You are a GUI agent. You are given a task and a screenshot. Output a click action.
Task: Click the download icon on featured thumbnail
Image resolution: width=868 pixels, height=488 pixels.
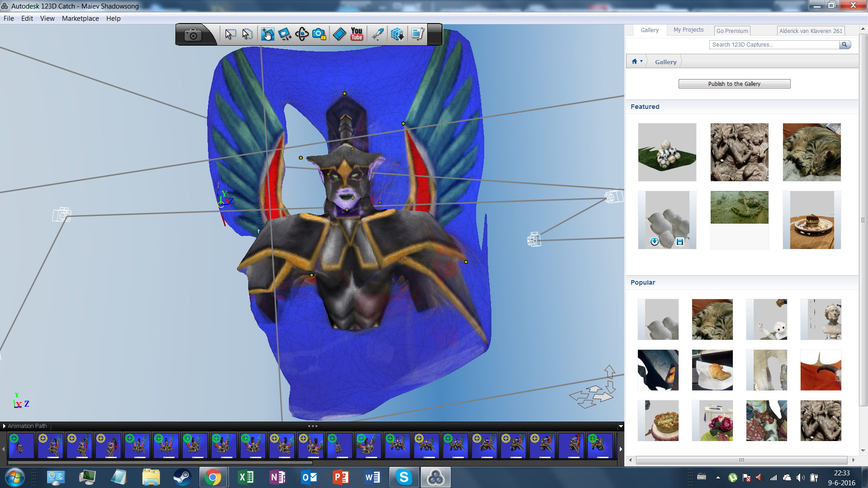(x=655, y=242)
